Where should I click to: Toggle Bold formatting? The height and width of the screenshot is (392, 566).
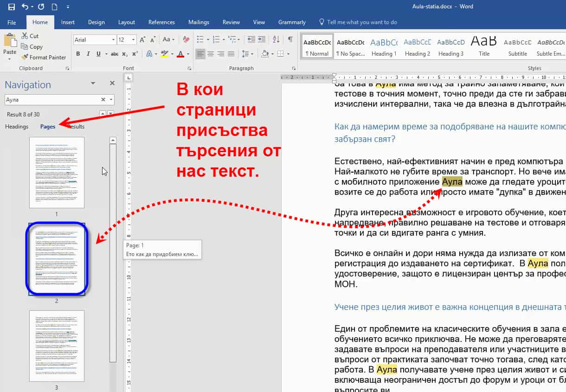tap(78, 54)
